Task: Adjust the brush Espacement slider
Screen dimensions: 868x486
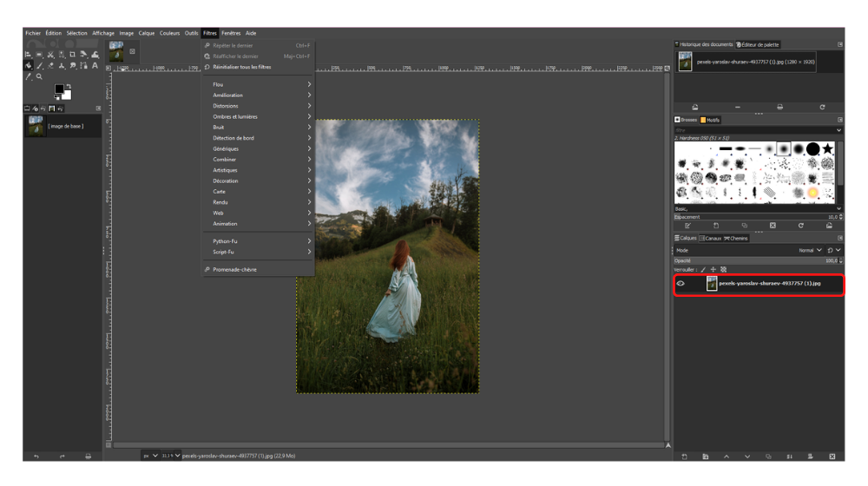Action: (x=759, y=217)
